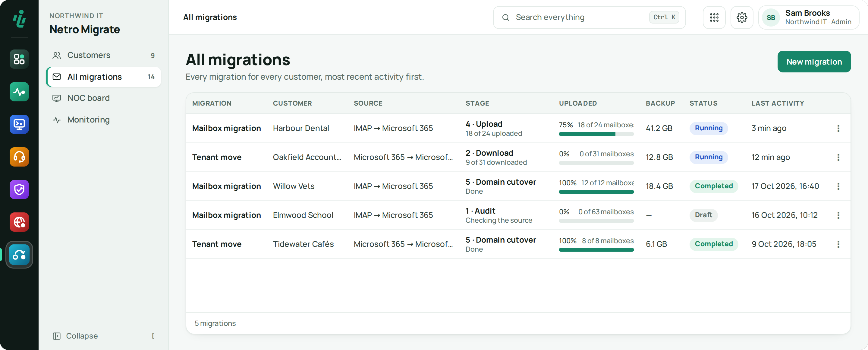Click the LAST ACTIVITY column header
868x350 pixels.
pos(777,103)
